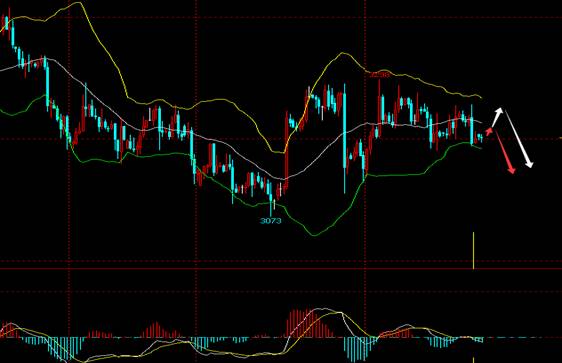Click the "3073" low price label
The width and height of the screenshot is (562, 363).
tap(271, 221)
